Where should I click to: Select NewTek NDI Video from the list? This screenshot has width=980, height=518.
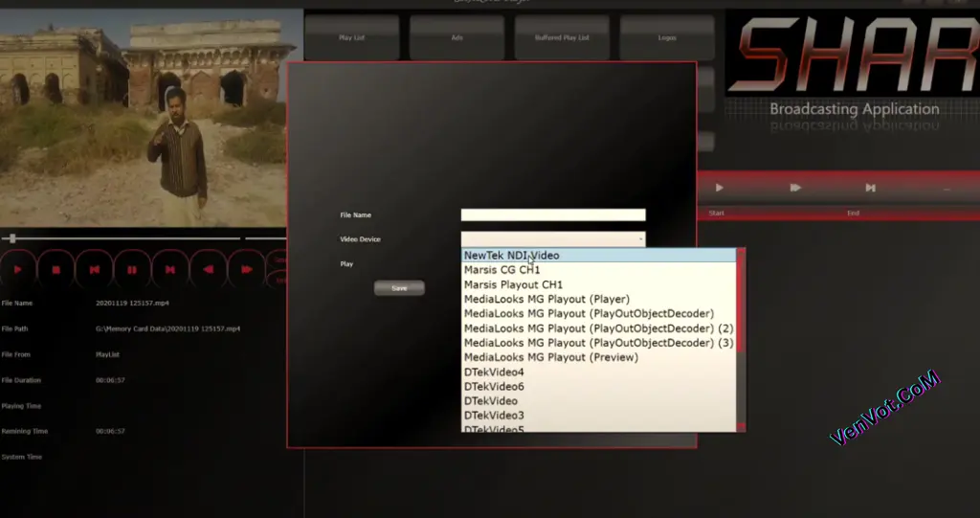599,256
